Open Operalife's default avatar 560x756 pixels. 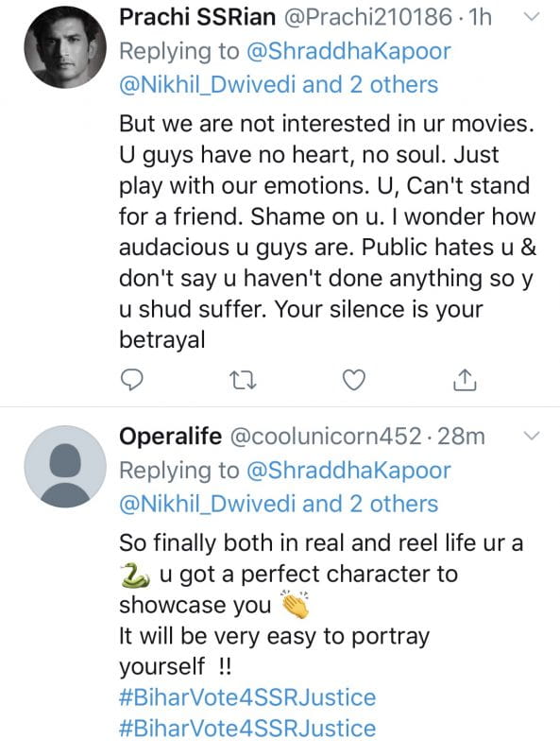(65, 466)
